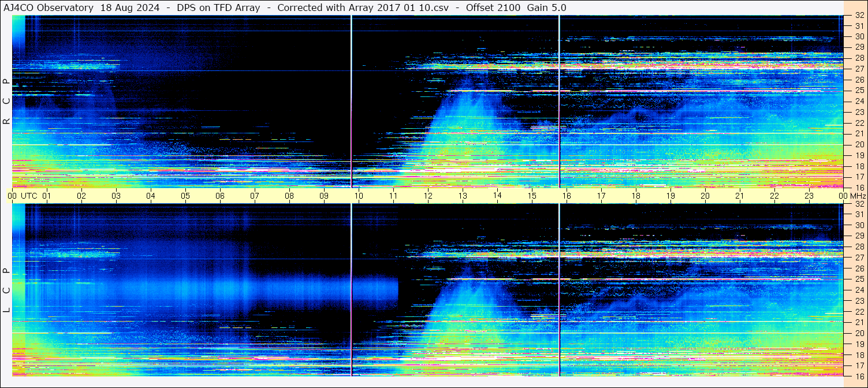Click the RCP label beside upper spectrogram

(x=6, y=102)
